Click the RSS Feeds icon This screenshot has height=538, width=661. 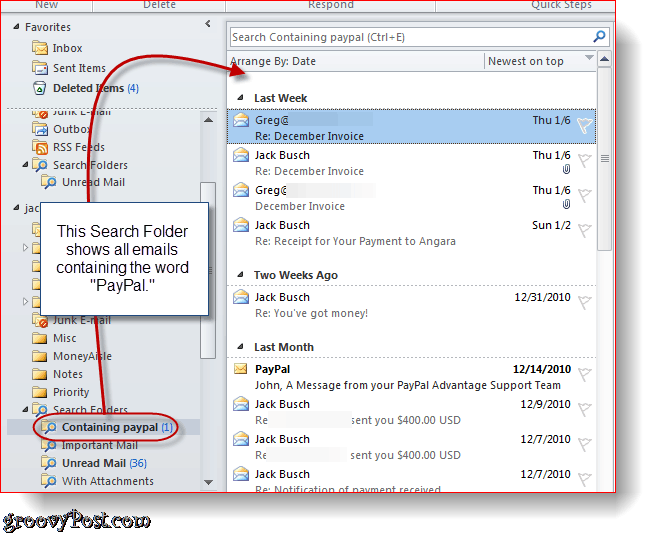point(40,147)
